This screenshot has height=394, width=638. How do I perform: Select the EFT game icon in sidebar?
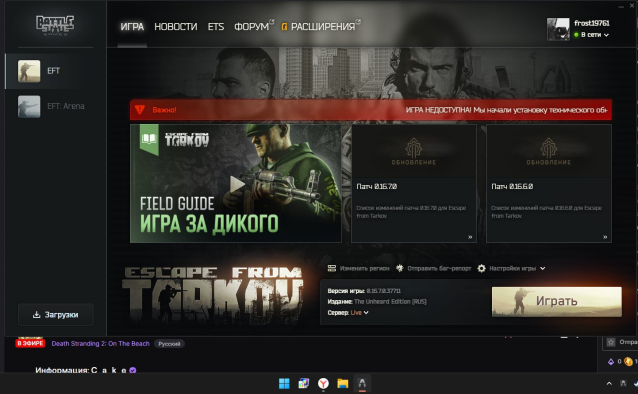pyautogui.click(x=29, y=71)
